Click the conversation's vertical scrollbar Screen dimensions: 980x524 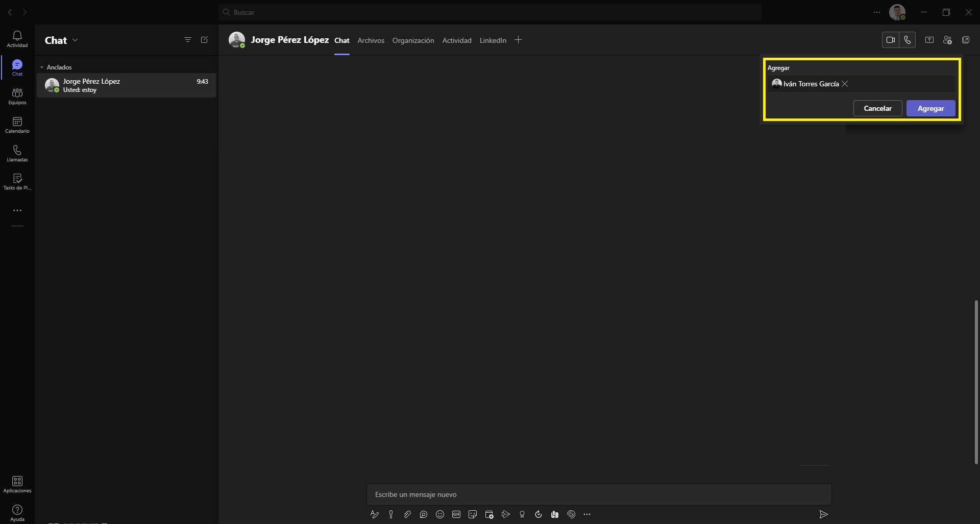(976, 382)
